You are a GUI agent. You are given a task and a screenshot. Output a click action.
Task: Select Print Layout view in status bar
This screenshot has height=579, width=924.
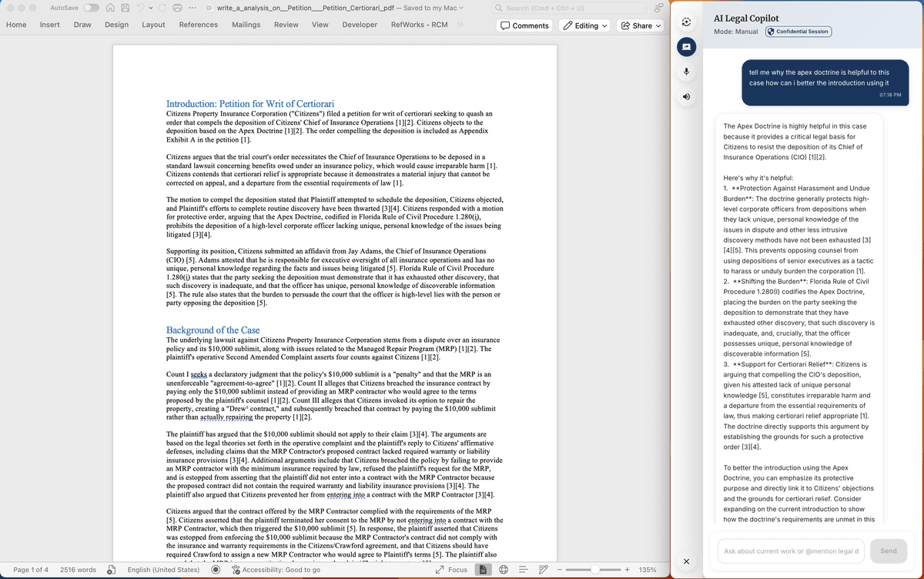(484, 570)
